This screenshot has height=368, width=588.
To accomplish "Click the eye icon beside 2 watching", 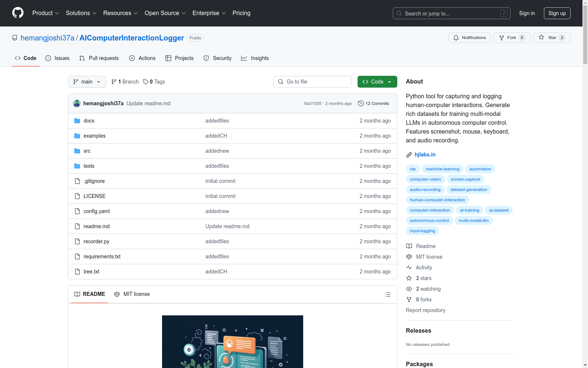I will pyautogui.click(x=409, y=289).
